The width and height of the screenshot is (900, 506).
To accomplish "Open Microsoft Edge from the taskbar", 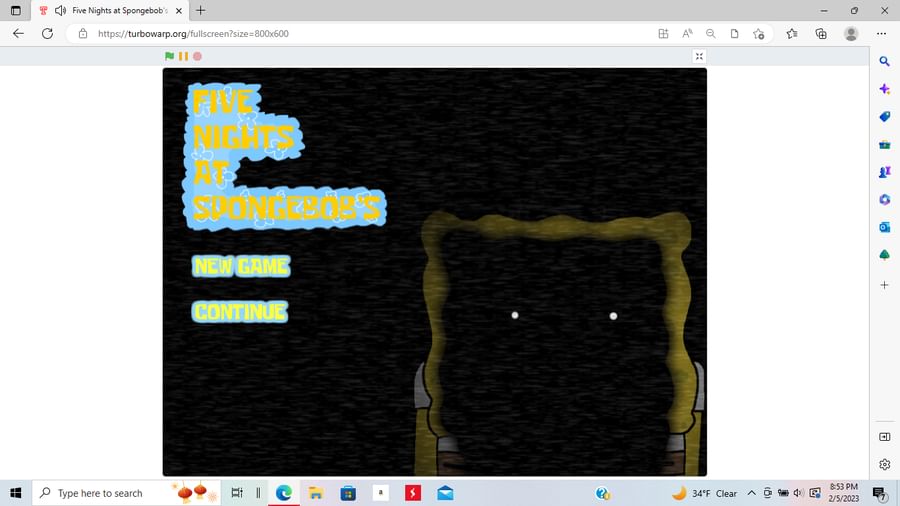I will (284, 493).
